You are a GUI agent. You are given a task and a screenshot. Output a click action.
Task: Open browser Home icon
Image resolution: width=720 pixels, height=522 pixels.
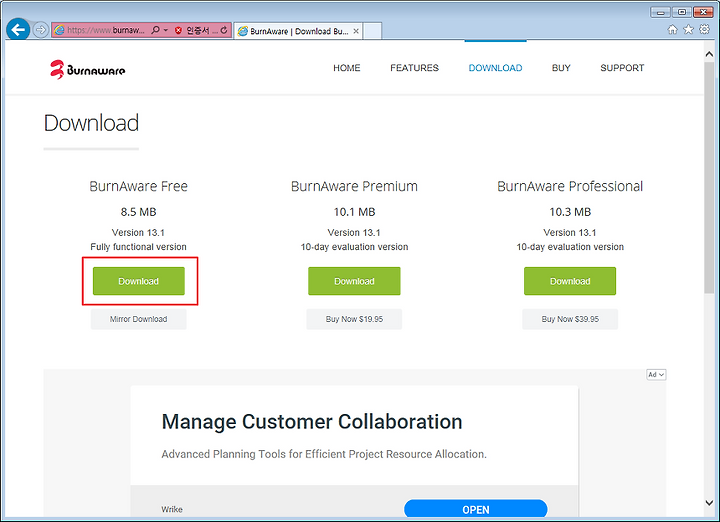(672, 30)
